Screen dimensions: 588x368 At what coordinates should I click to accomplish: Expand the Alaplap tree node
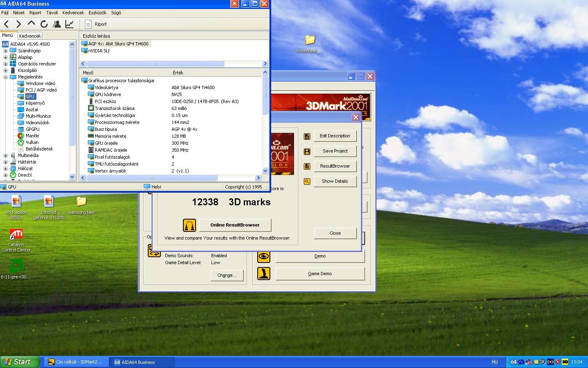[5, 57]
